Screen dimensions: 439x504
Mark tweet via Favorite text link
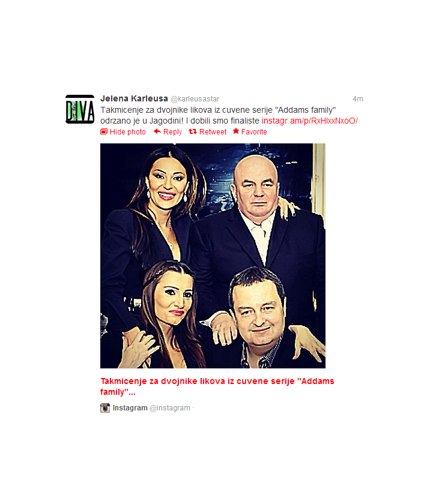[x=254, y=132]
